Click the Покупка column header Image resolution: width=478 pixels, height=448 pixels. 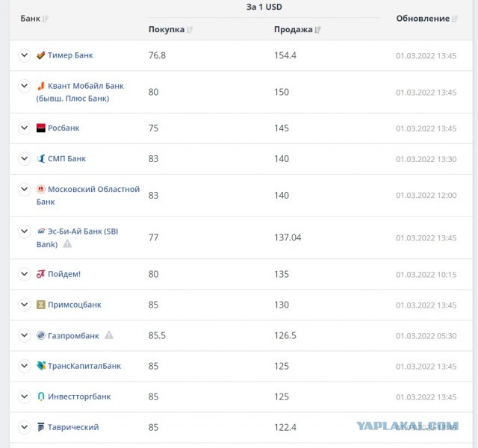point(167,30)
